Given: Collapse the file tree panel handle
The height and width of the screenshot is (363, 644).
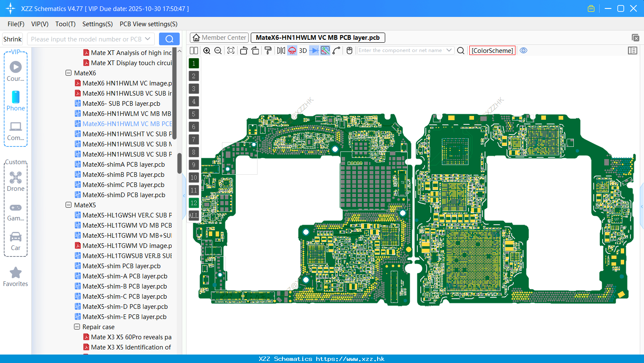Looking at the screenshot, I should 184,195.
